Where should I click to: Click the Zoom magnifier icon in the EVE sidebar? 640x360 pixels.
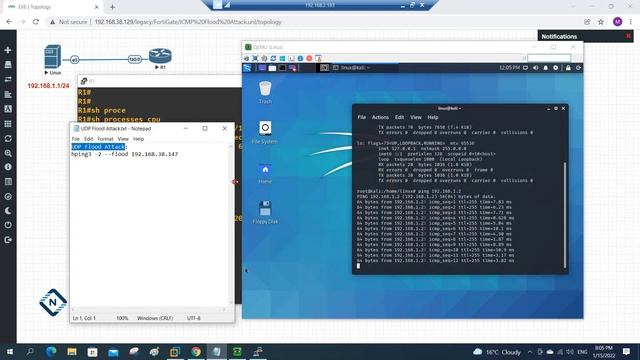click(8, 153)
